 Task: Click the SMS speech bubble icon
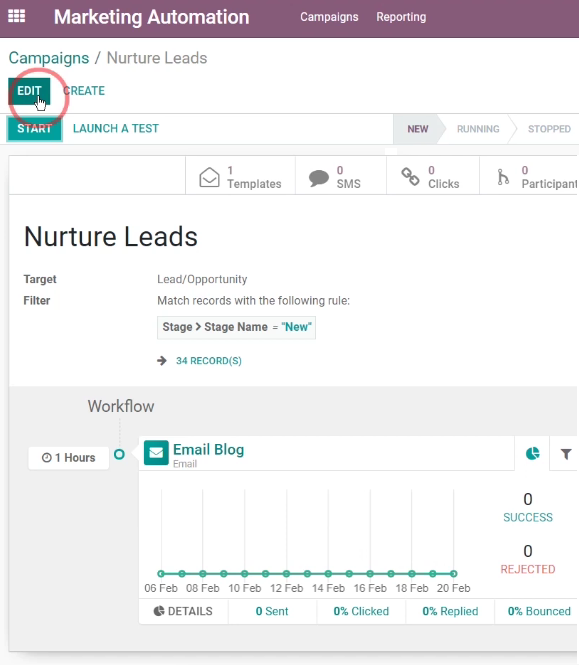pos(319,178)
